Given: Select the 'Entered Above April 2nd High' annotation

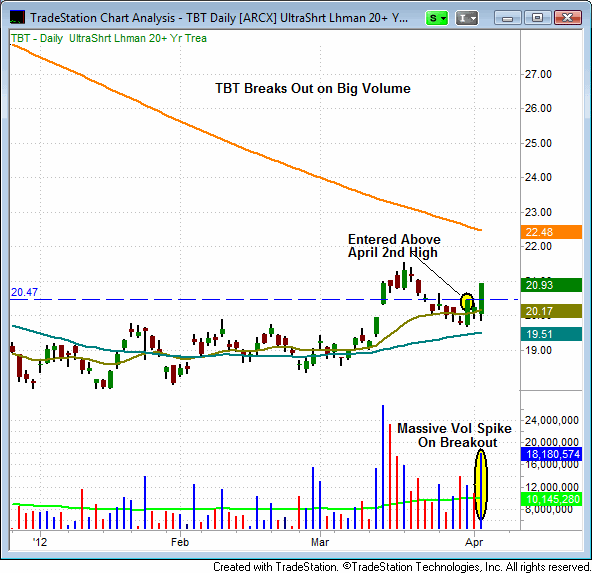Looking at the screenshot, I should 394,246.
